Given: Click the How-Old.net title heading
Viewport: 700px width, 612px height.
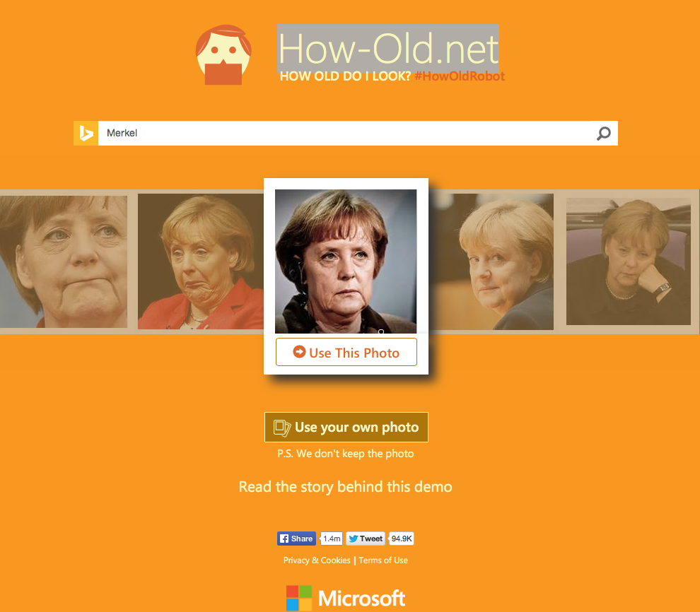Looking at the screenshot, I should point(388,49).
